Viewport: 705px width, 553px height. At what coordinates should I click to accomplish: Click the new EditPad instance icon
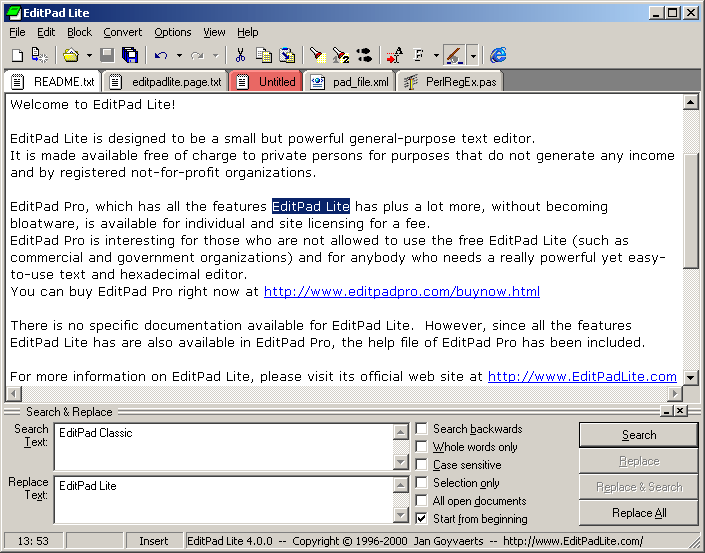pos(40,55)
